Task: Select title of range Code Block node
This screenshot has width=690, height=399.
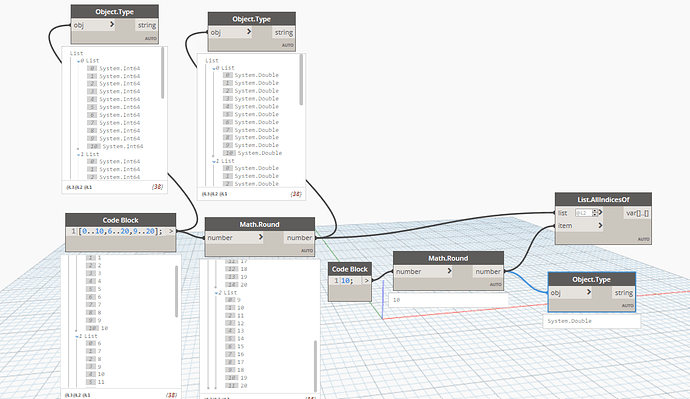Action: point(121,220)
